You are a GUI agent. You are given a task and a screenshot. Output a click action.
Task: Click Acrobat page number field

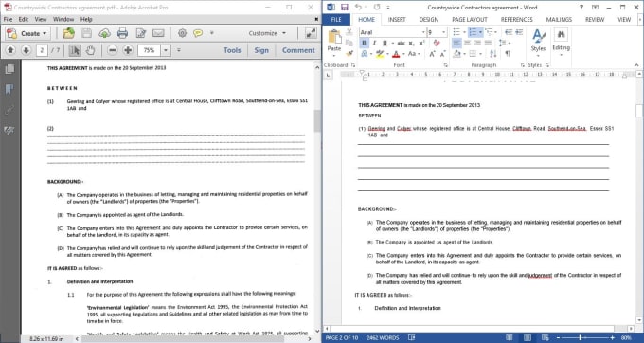coord(42,50)
